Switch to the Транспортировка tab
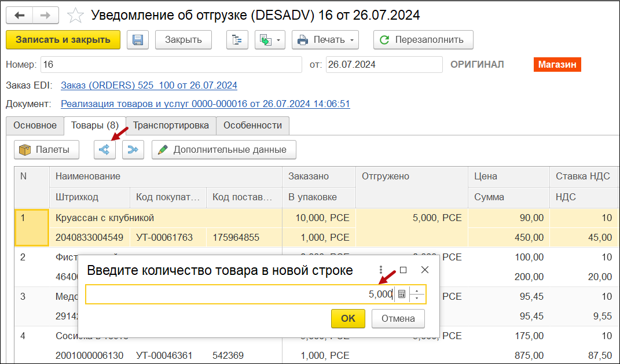Screen dimensions: 620x364 pos(171,126)
